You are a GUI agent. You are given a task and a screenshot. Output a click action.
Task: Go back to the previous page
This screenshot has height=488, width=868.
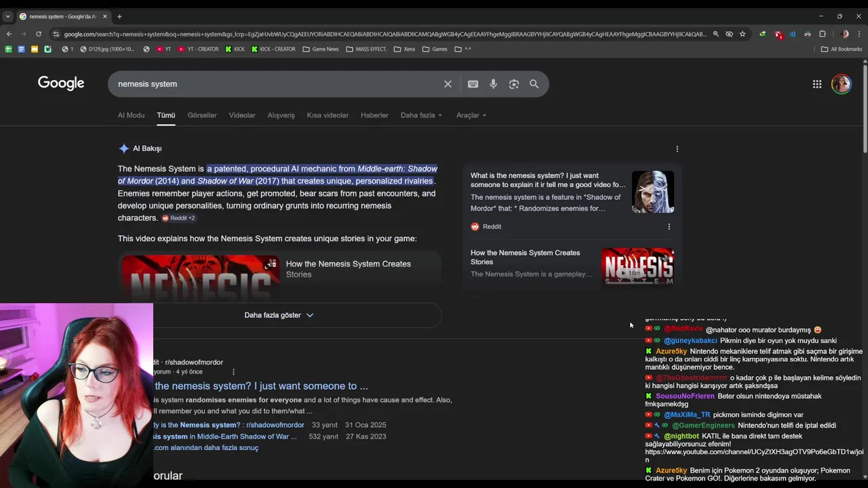[x=9, y=34]
